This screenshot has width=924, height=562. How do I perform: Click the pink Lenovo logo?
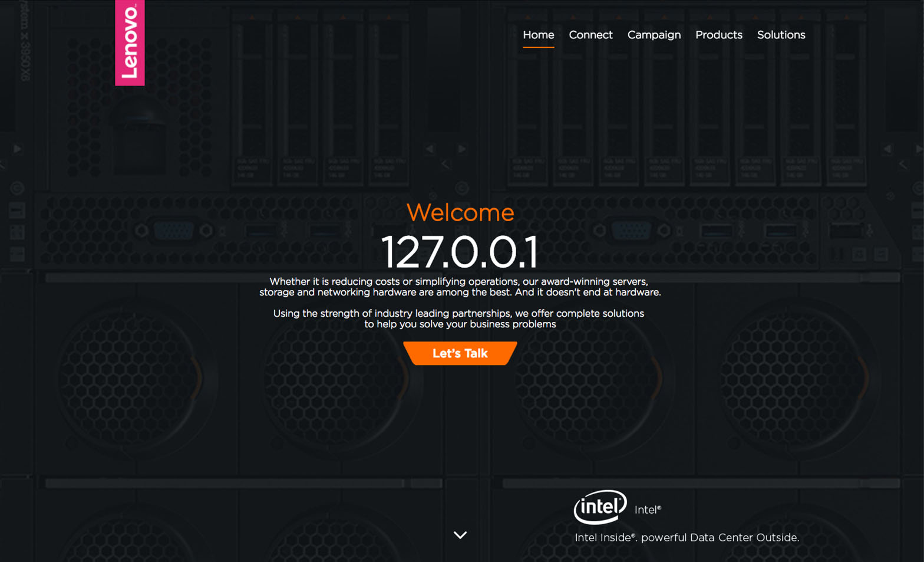point(130,42)
